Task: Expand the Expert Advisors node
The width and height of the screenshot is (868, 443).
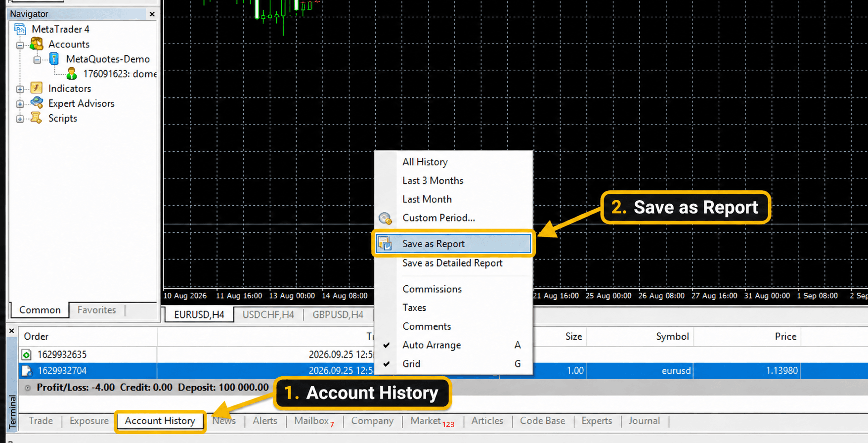Action: (x=20, y=104)
